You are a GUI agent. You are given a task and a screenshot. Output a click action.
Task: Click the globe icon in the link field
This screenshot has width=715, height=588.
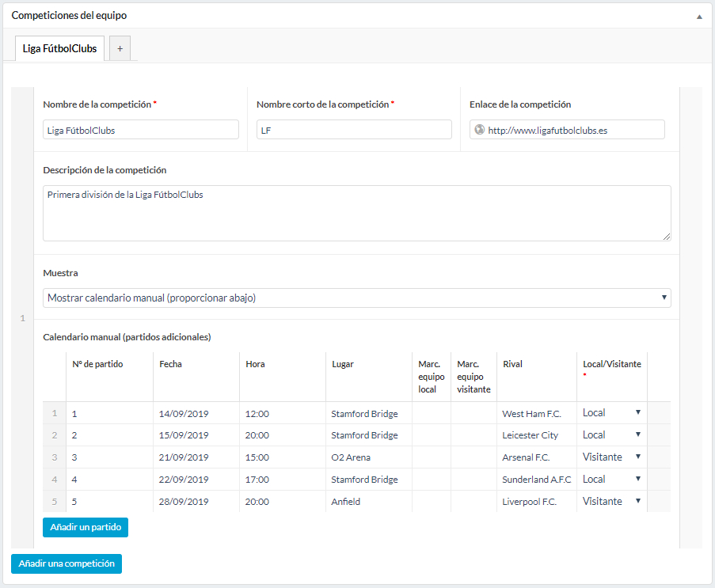(x=479, y=130)
